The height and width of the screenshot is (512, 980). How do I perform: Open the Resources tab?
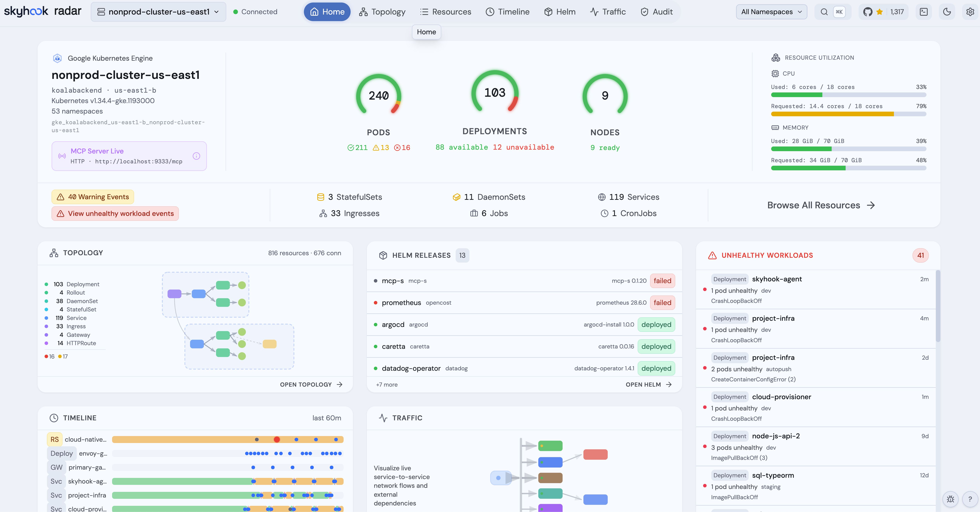[445, 12]
